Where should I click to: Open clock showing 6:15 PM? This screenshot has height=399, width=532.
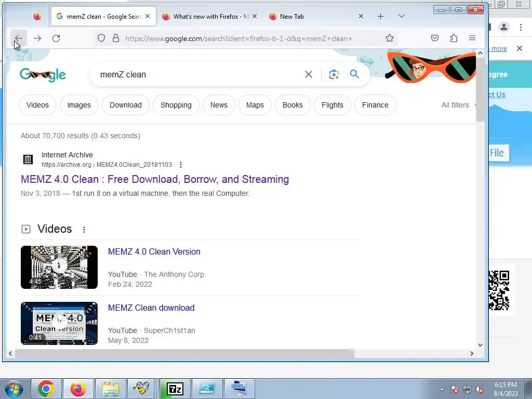[x=506, y=389]
